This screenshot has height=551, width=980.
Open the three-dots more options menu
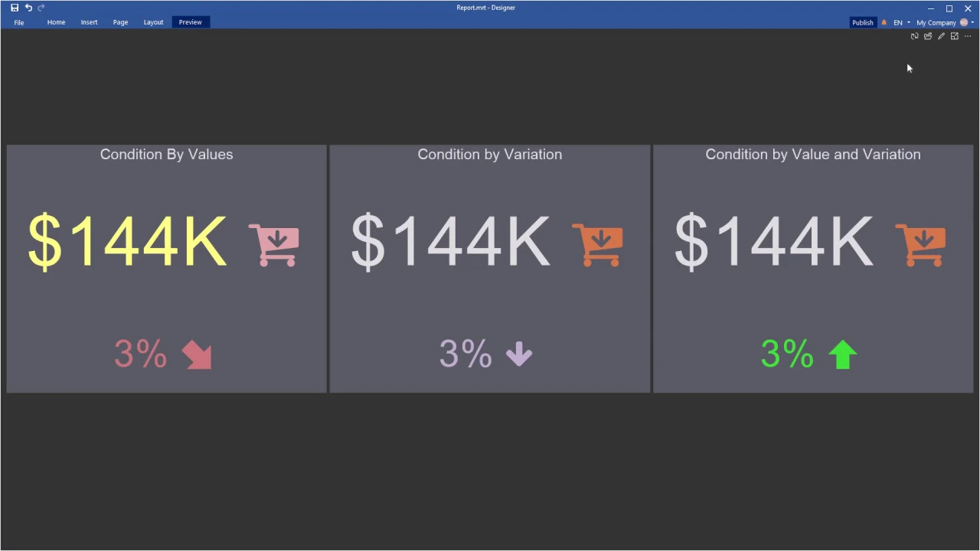tap(967, 36)
